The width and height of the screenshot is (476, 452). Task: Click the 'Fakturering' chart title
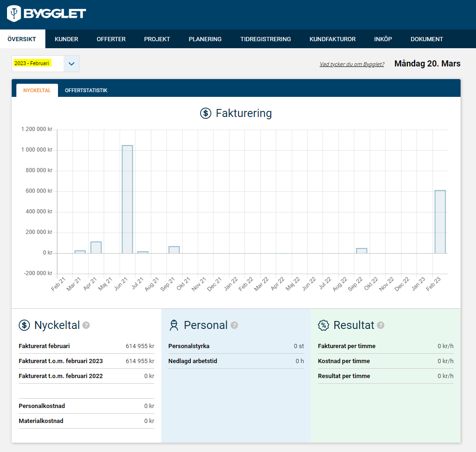pyautogui.click(x=244, y=113)
